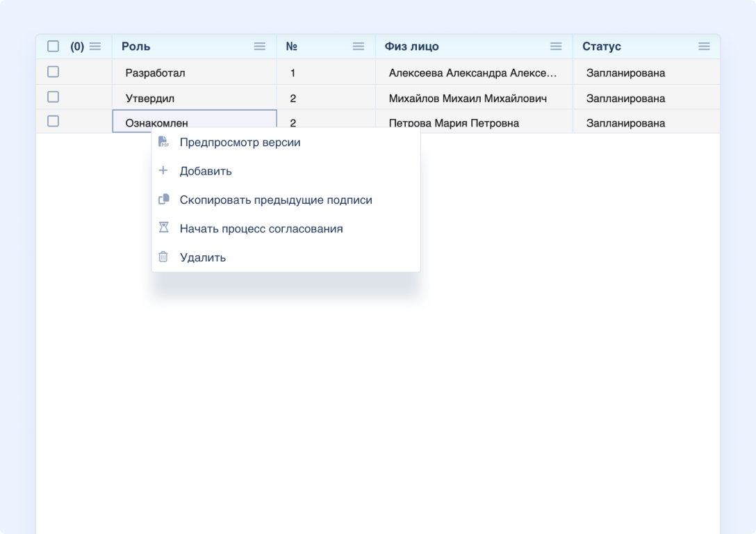Click the plus icon next to Добавить
This screenshot has width=756, height=534.
click(x=164, y=171)
